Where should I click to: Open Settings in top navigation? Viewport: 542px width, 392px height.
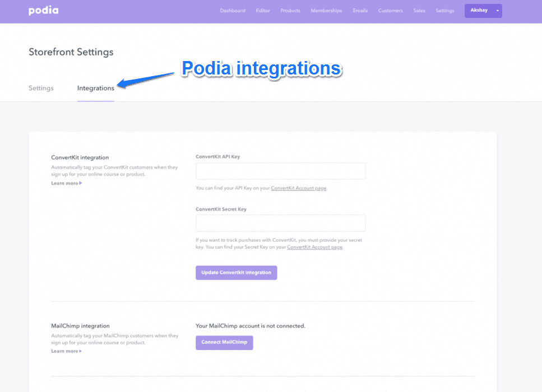445,11
